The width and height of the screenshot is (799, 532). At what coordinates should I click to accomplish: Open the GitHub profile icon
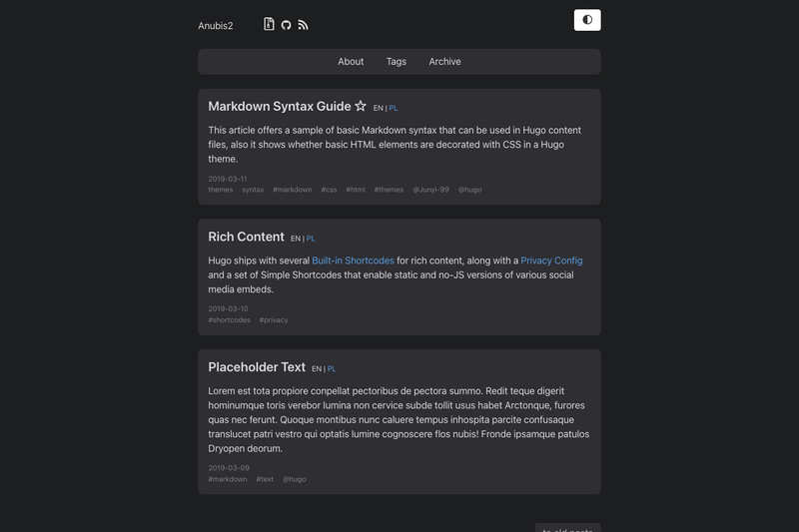pyautogui.click(x=286, y=25)
